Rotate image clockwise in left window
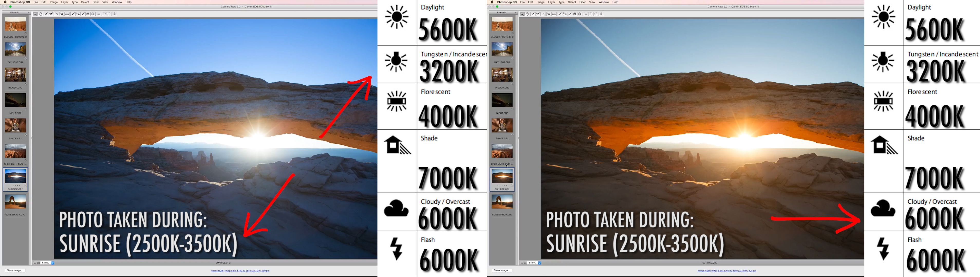 point(109,14)
